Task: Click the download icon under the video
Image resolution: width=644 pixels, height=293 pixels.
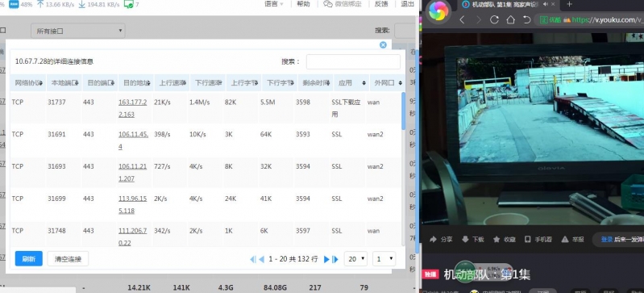Action: click(x=465, y=239)
